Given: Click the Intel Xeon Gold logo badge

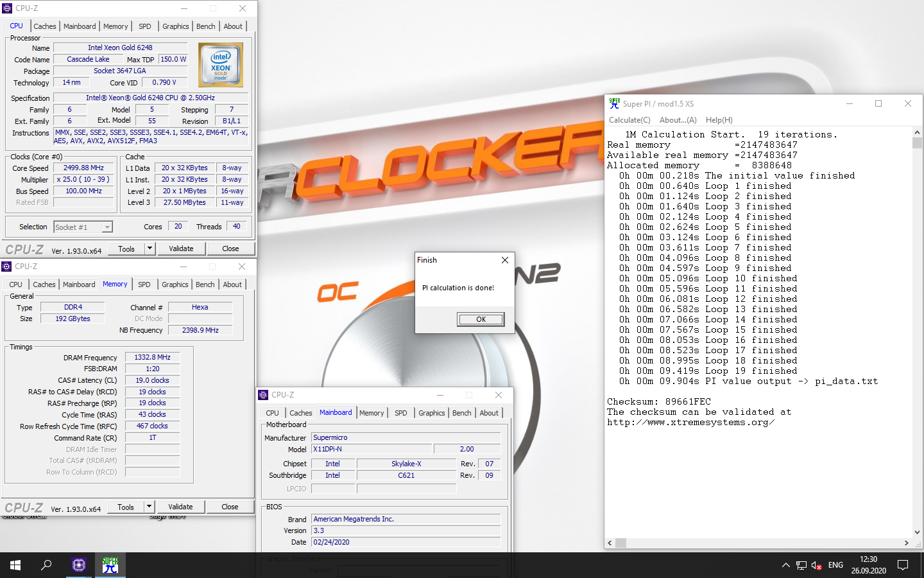Looking at the screenshot, I should pyautogui.click(x=221, y=65).
